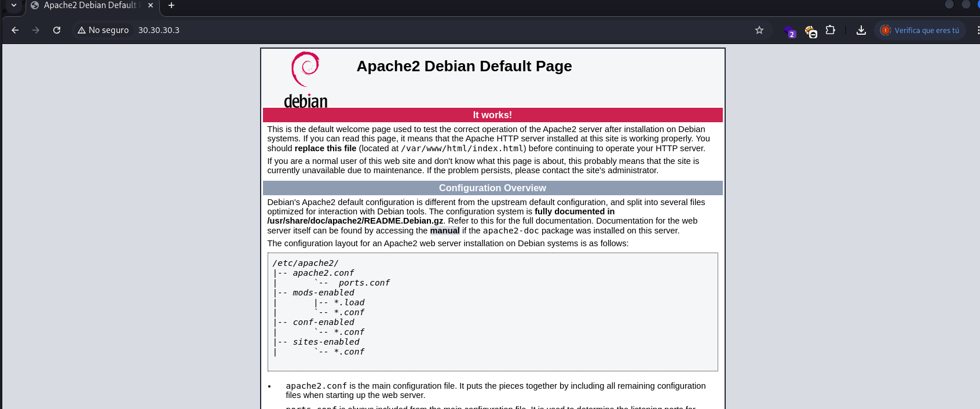Go back to the previous page
The height and width of the screenshot is (409, 980).
pyautogui.click(x=15, y=30)
